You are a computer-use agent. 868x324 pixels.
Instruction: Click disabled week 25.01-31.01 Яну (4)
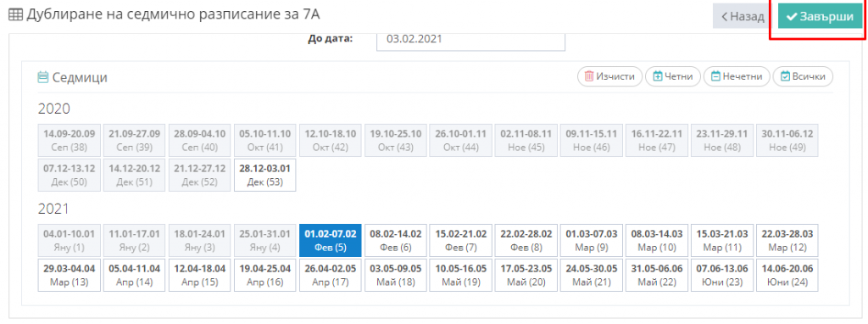pyautogui.click(x=264, y=240)
